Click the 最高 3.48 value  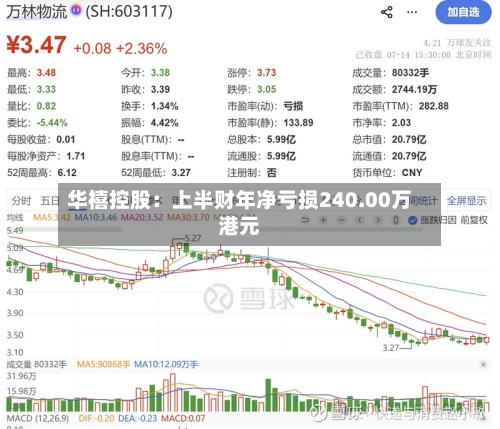point(46,73)
